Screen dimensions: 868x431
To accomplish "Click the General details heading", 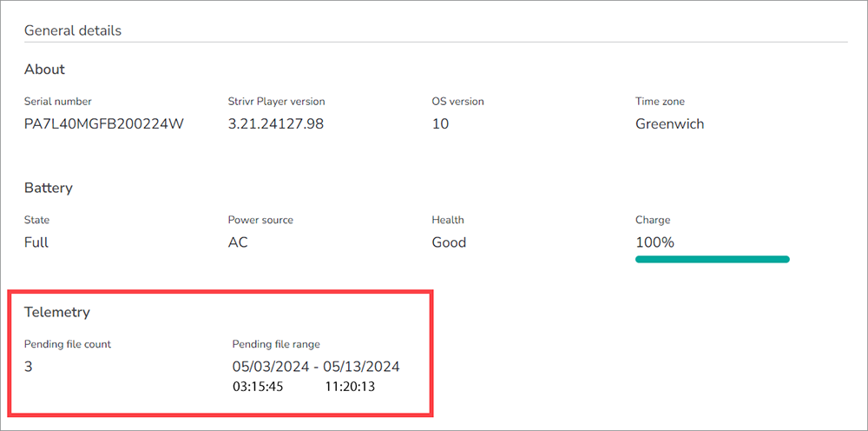I will (x=73, y=30).
